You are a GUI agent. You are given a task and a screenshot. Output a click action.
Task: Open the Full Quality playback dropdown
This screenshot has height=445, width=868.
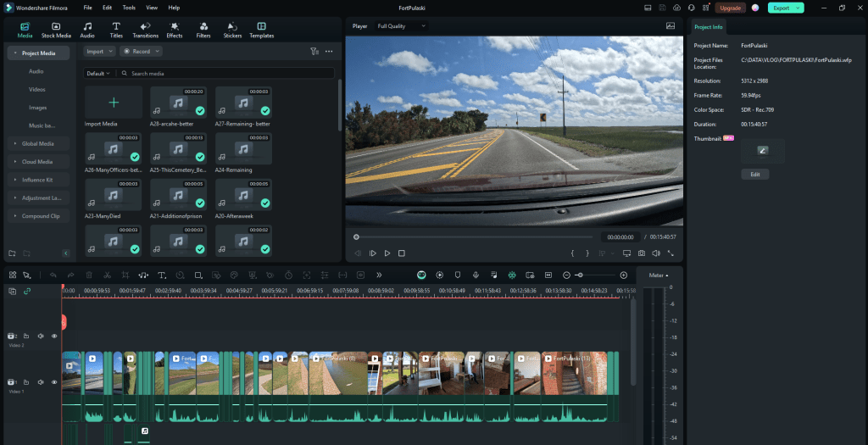click(401, 26)
